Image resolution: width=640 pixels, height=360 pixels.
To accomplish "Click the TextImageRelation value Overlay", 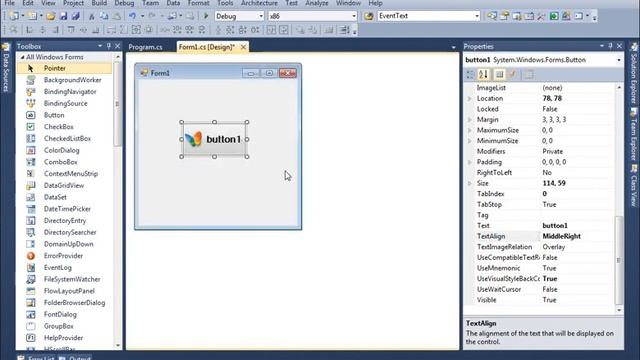I will point(554,247).
